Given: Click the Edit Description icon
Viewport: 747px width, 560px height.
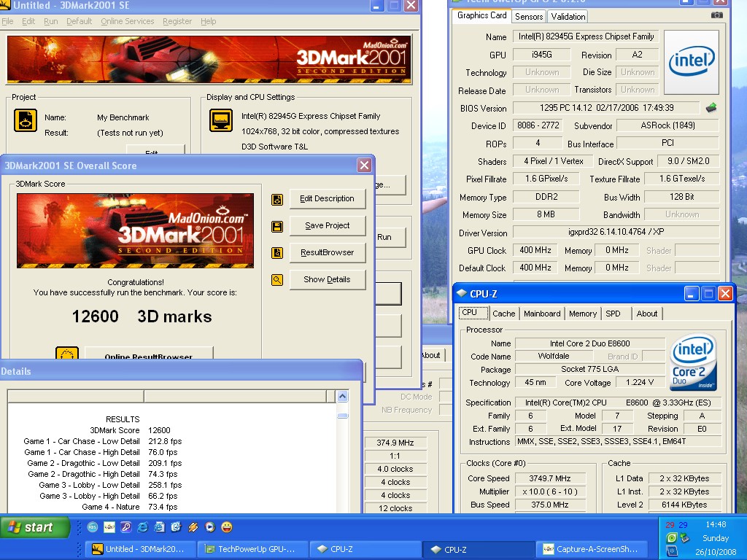Looking at the screenshot, I should [x=276, y=199].
